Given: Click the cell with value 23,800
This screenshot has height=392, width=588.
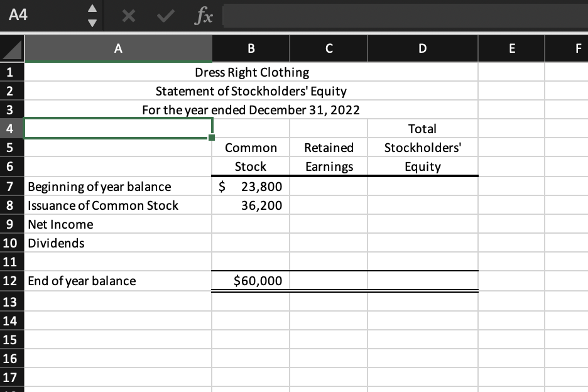Looking at the screenshot, I should 250,187.
